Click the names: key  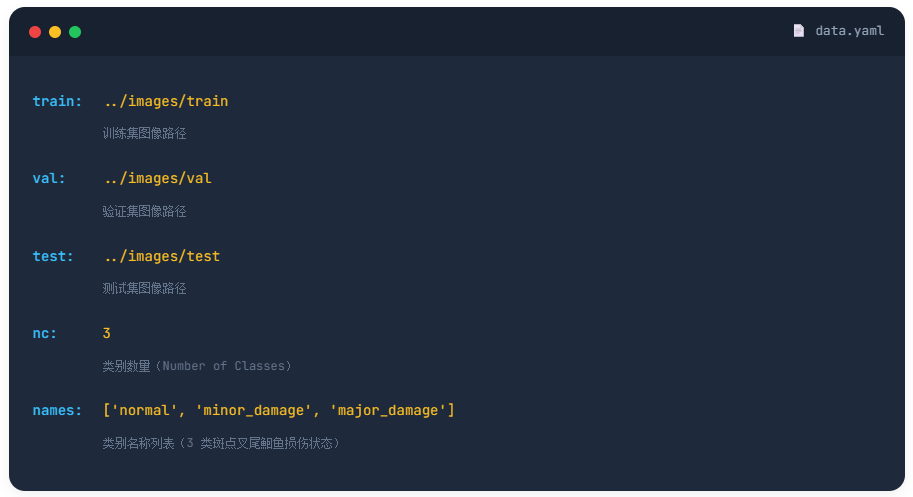tap(57, 410)
